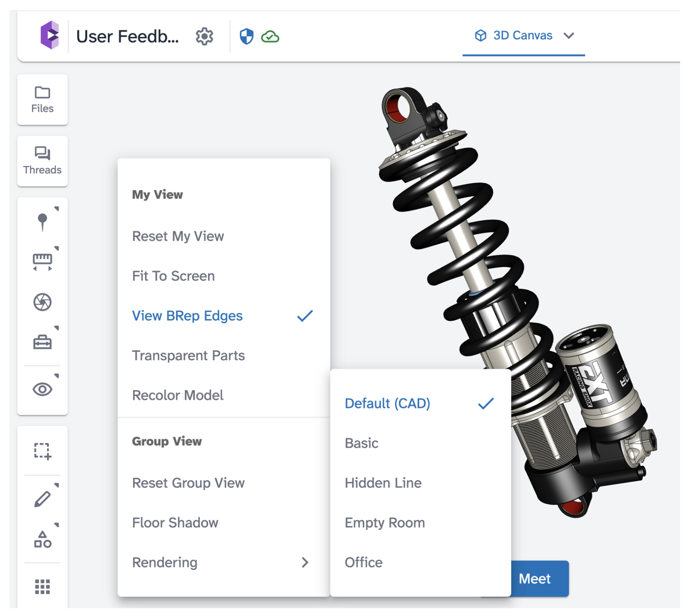Screen dimensions: 689x616
Task: Open the eye view options tool
Action: click(43, 390)
